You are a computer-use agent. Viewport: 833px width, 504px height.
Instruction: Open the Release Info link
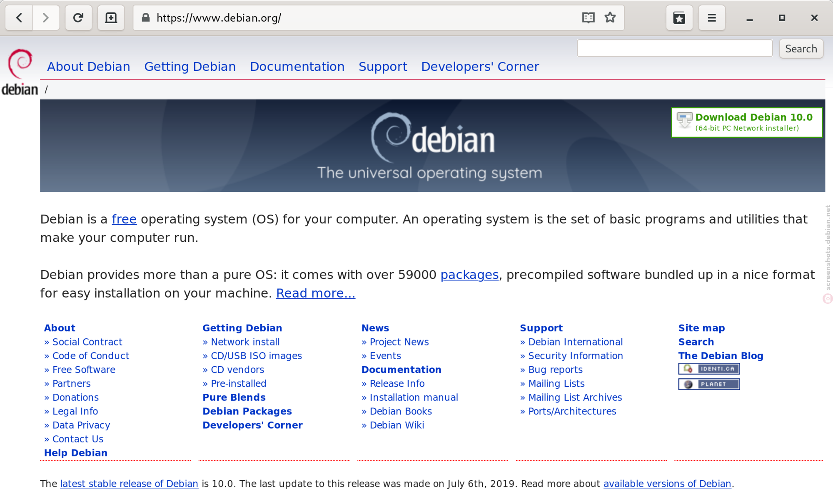397,384
